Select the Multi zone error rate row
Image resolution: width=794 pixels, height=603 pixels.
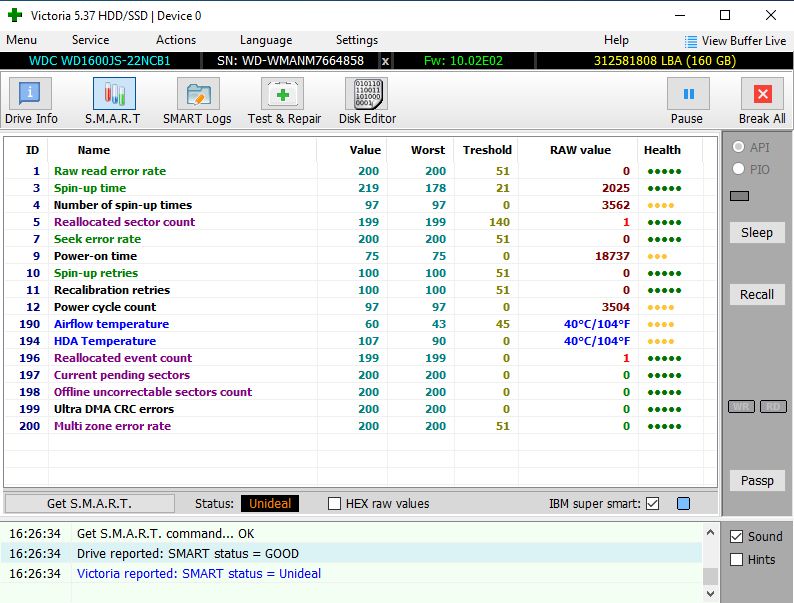361,426
